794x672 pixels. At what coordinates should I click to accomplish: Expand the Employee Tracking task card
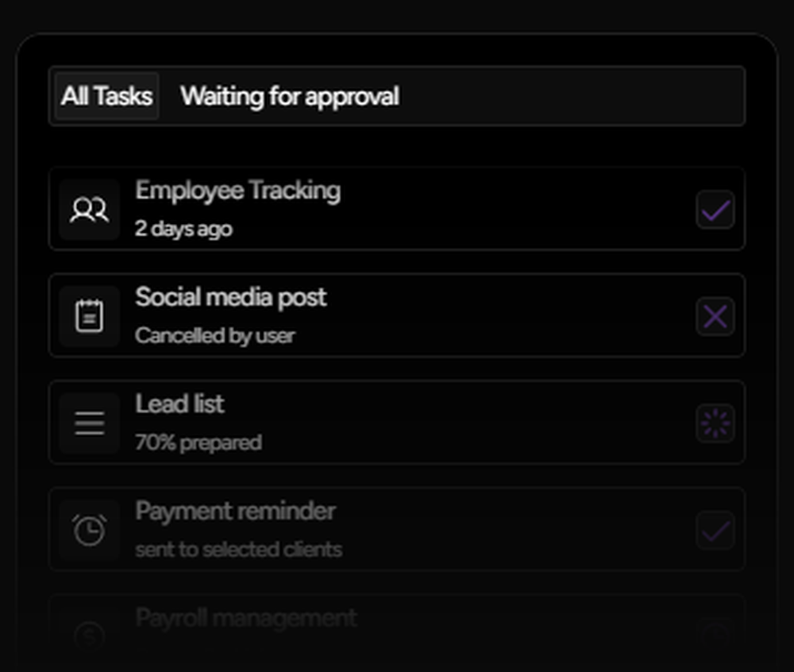pos(397,209)
